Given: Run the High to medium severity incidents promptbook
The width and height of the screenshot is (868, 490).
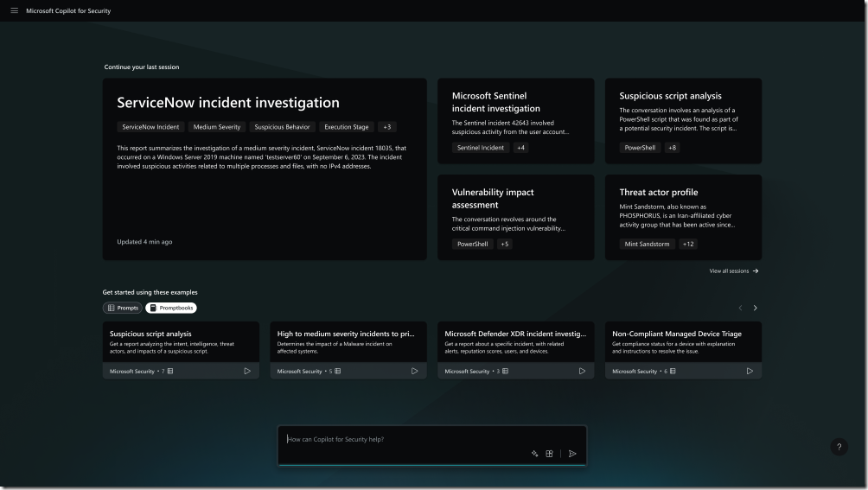Looking at the screenshot, I should click(x=414, y=372).
